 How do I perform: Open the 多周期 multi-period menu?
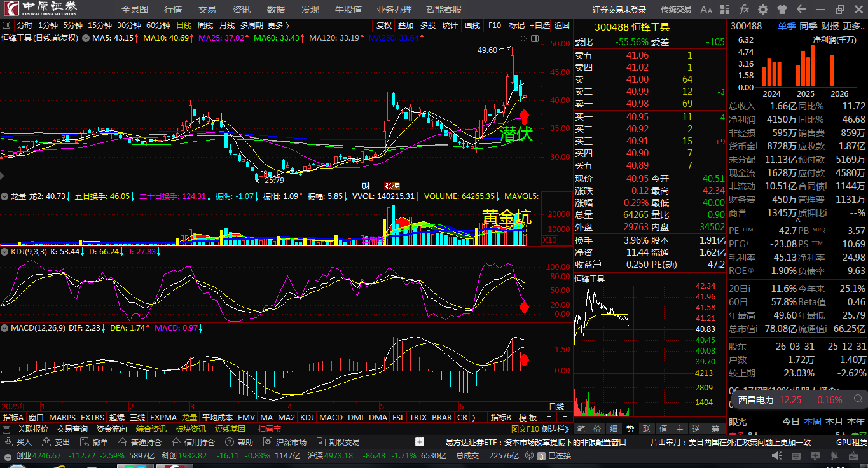pyautogui.click(x=251, y=25)
